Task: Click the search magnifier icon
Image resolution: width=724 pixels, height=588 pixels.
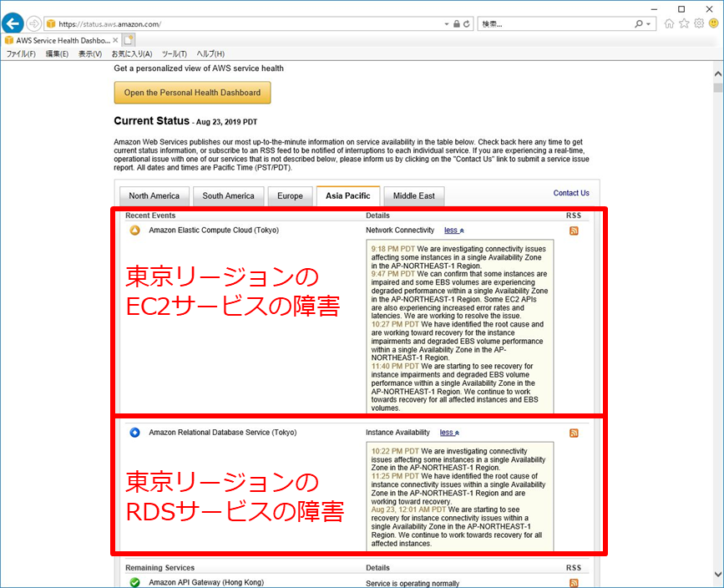Action: 639,23
